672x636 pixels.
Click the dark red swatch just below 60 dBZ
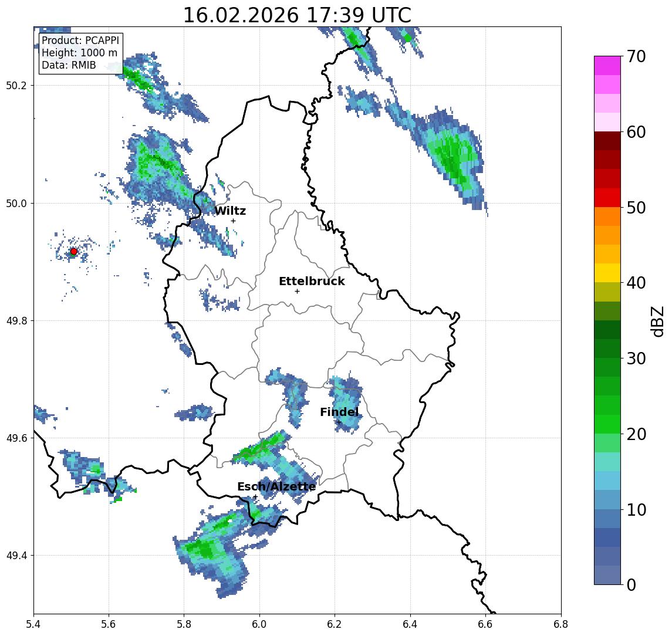tap(607, 141)
